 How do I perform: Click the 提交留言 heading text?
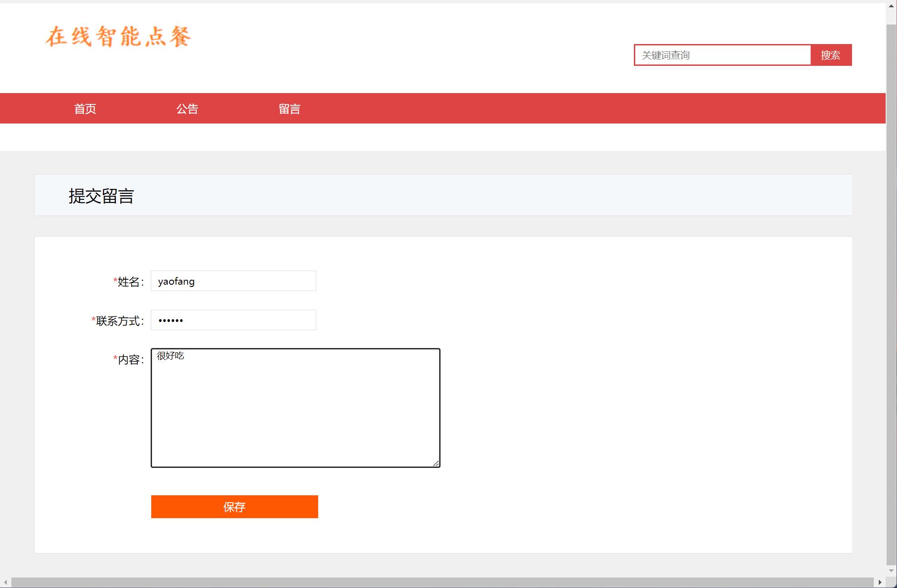[x=101, y=196]
